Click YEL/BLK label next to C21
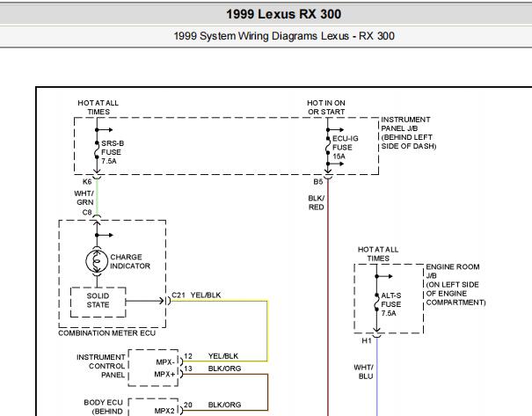Viewport: 532px width, 416px height. (x=206, y=295)
